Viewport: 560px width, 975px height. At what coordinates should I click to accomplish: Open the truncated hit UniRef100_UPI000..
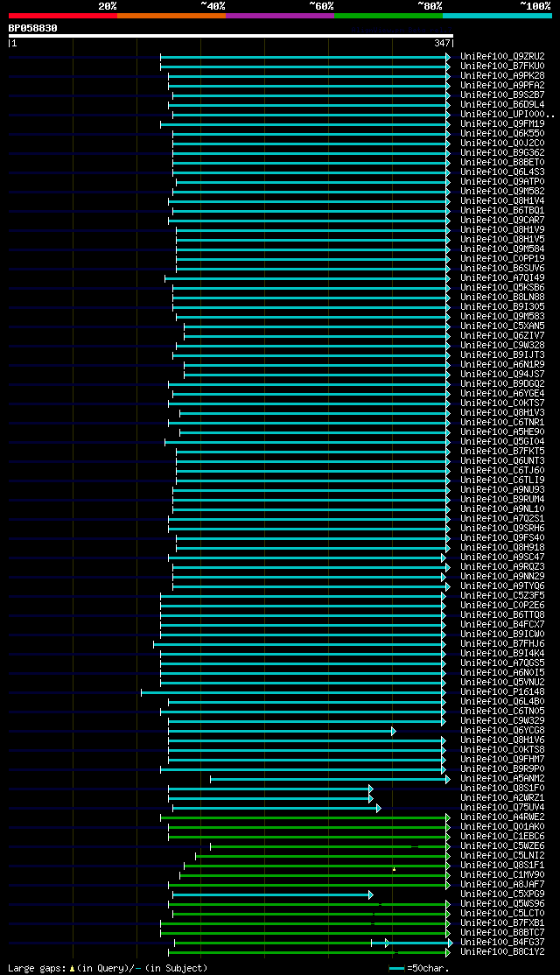point(507,115)
